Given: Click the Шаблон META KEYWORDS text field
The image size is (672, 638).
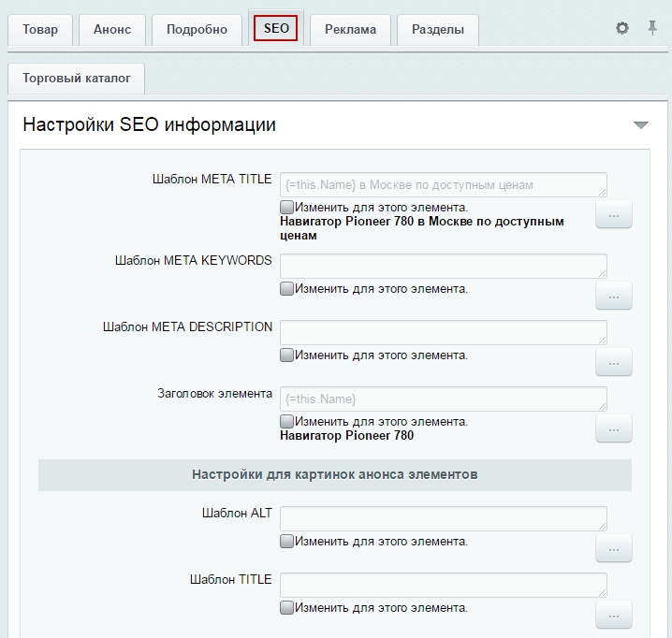Looking at the screenshot, I should [x=443, y=266].
